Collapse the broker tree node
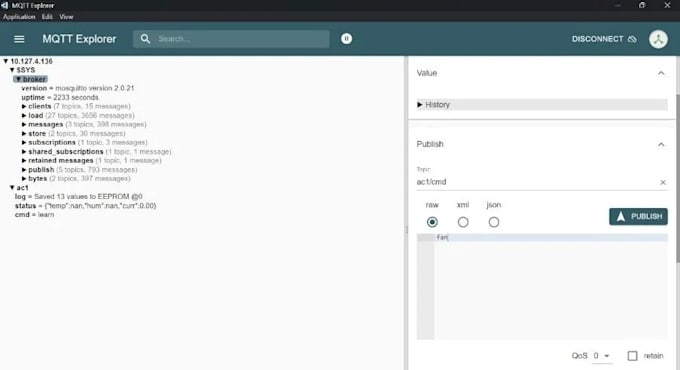 coord(18,79)
